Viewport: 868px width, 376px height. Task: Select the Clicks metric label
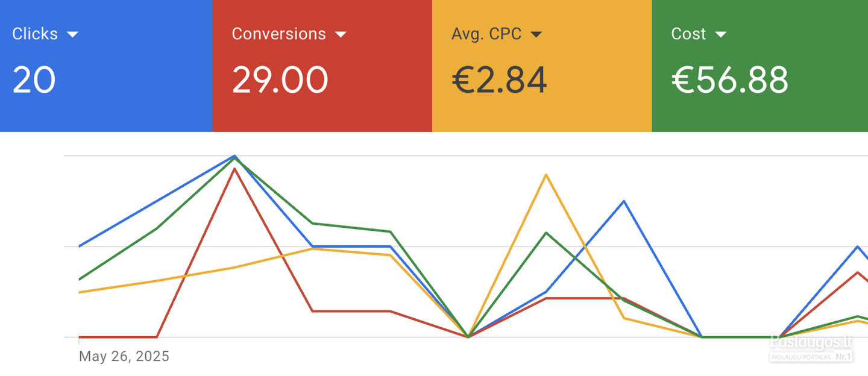click(35, 34)
